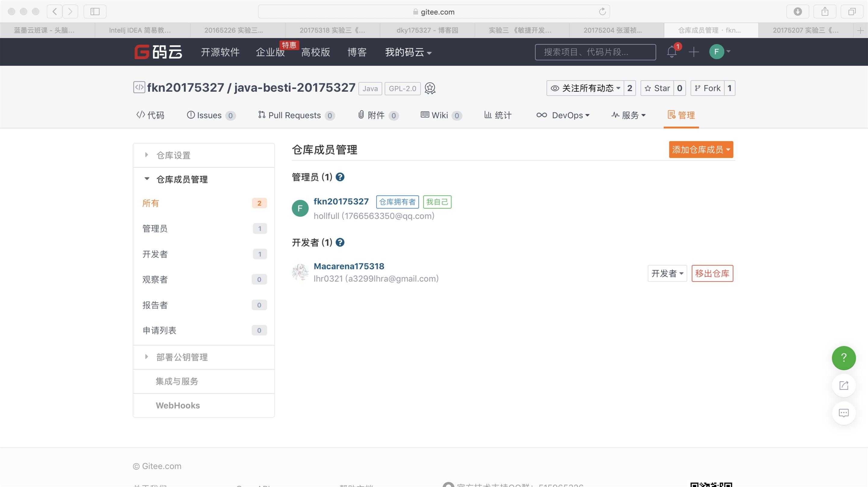Open 集成与服务 in sidebar
The image size is (868, 487).
click(x=203, y=381)
